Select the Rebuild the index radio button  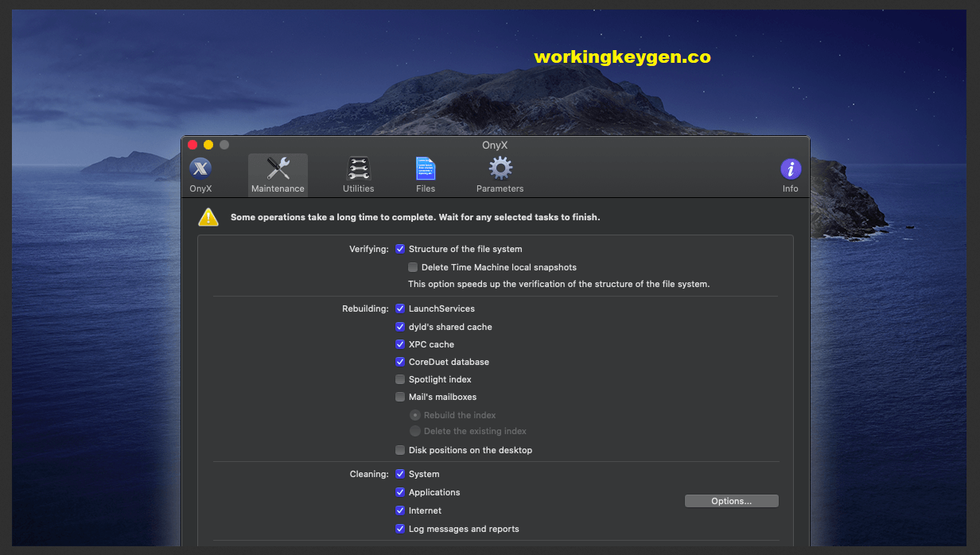click(415, 414)
